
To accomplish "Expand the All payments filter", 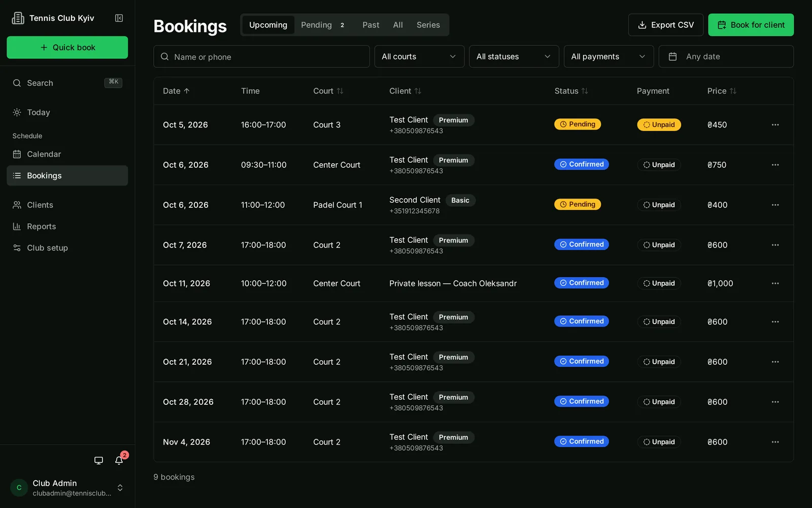I will 608,56.
